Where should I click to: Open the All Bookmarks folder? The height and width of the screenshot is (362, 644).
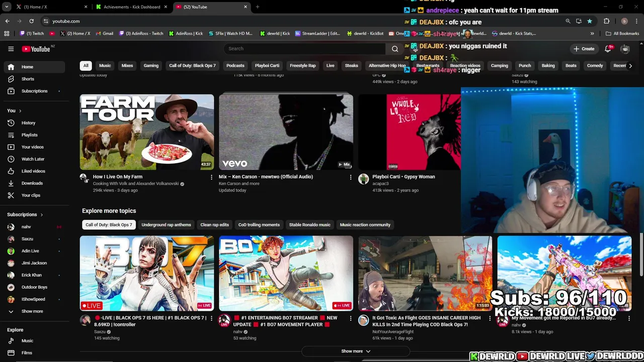point(622,34)
